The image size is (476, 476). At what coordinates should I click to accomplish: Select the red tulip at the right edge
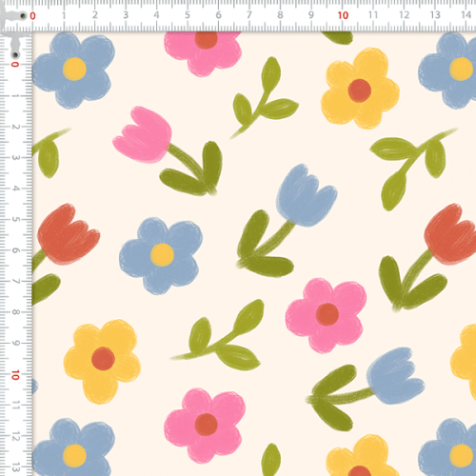coord(450,234)
